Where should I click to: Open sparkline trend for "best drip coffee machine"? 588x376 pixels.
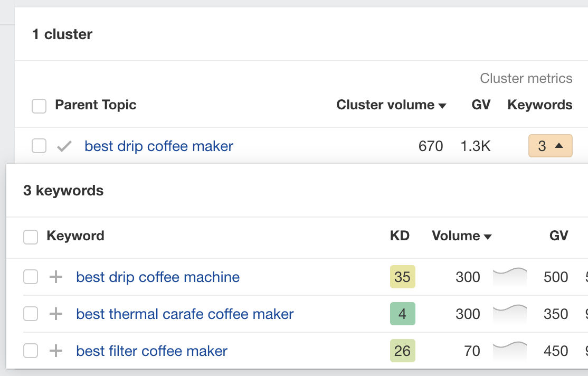[x=509, y=277]
